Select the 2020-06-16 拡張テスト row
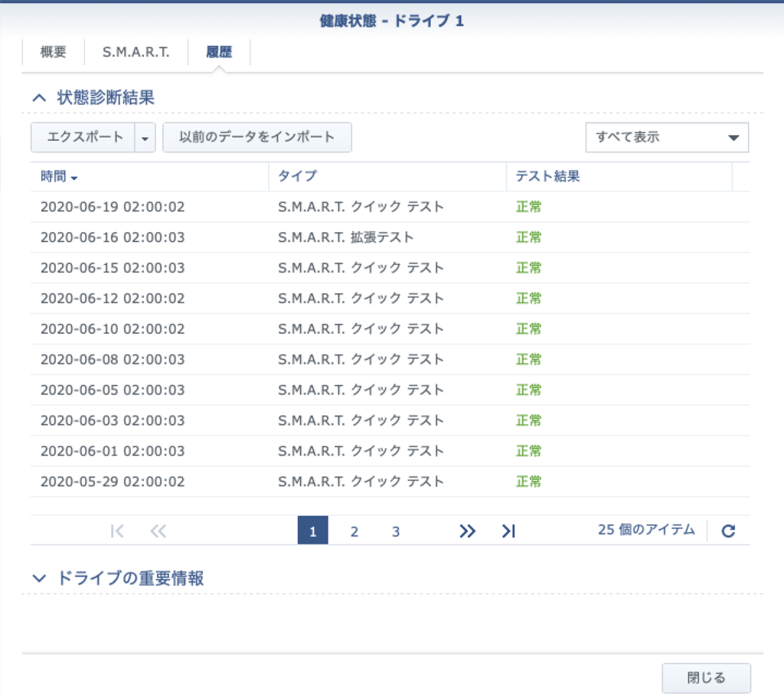784x699 pixels. coord(345,238)
